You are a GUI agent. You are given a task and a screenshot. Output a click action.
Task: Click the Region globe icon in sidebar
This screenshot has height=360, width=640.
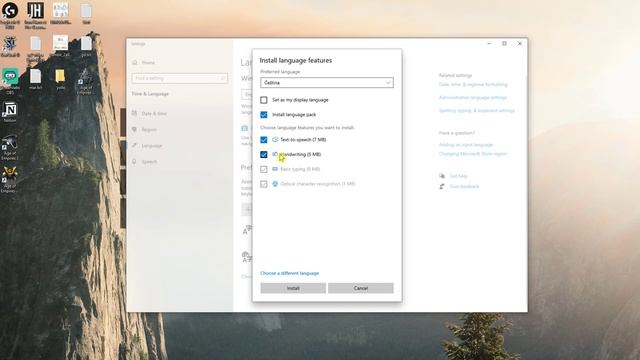coord(134,129)
